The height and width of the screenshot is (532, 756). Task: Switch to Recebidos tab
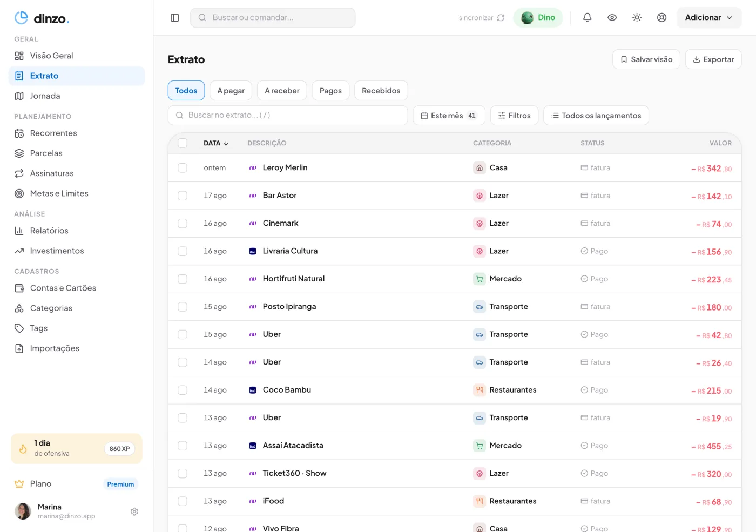tap(381, 91)
